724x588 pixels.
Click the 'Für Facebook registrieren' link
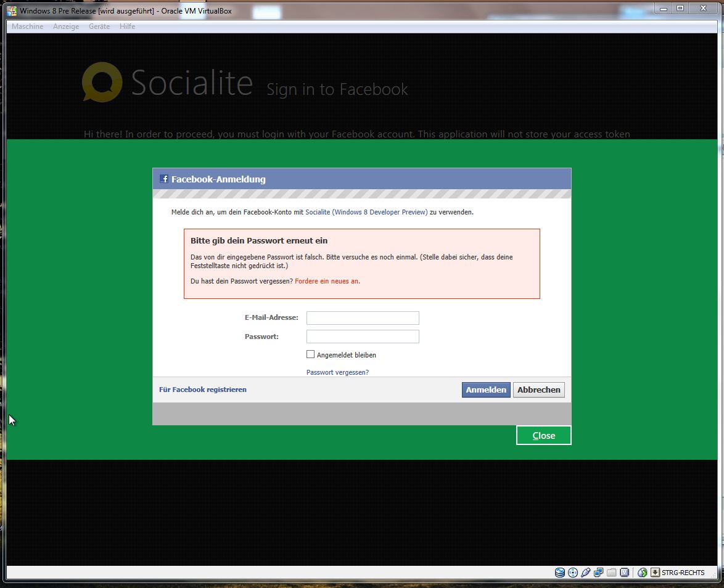coord(203,390)
